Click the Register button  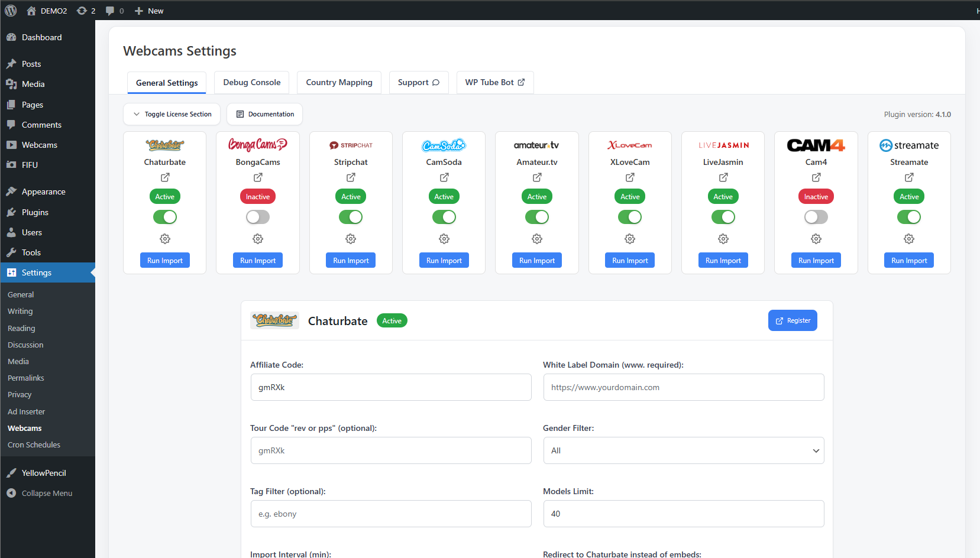coord(793,320)
